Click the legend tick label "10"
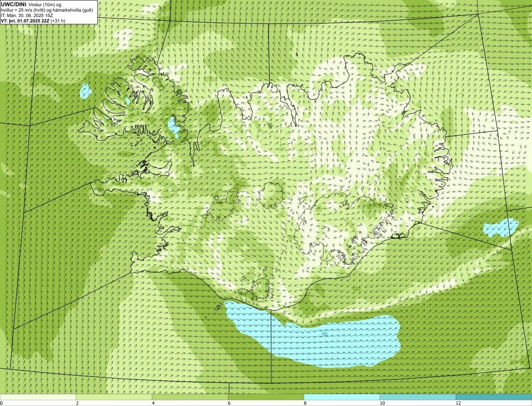The height and width of the screenshot is (406, 532). pyautogui.click(x=382, y=403)
